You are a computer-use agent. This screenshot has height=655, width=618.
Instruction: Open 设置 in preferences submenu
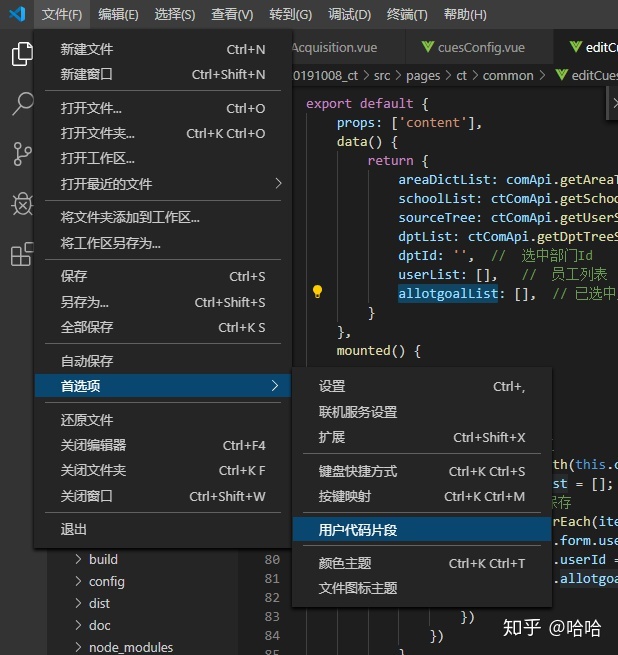coord(422,386)
